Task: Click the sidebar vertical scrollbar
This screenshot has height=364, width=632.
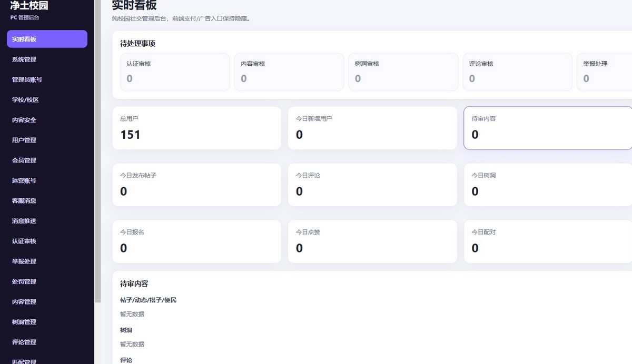Action: pyautogui.click(x=97, y=151)
